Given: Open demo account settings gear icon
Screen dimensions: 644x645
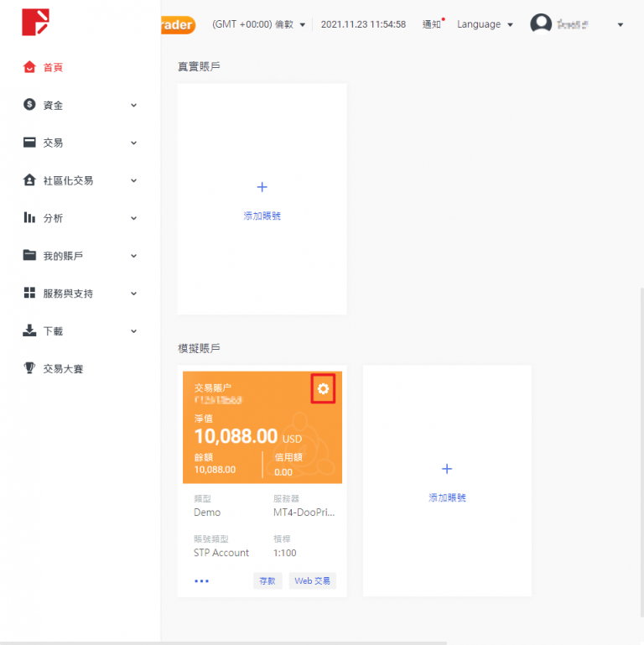Looking at the screenshot, I should click(323, 389).
